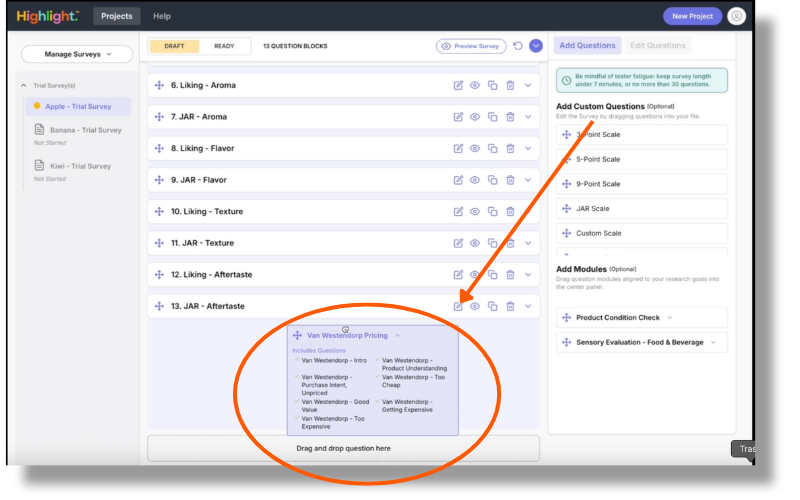Duplicate the 10. Liking - Texture question
The height and width of the screenshot is (500, 800).
(492, 211)
